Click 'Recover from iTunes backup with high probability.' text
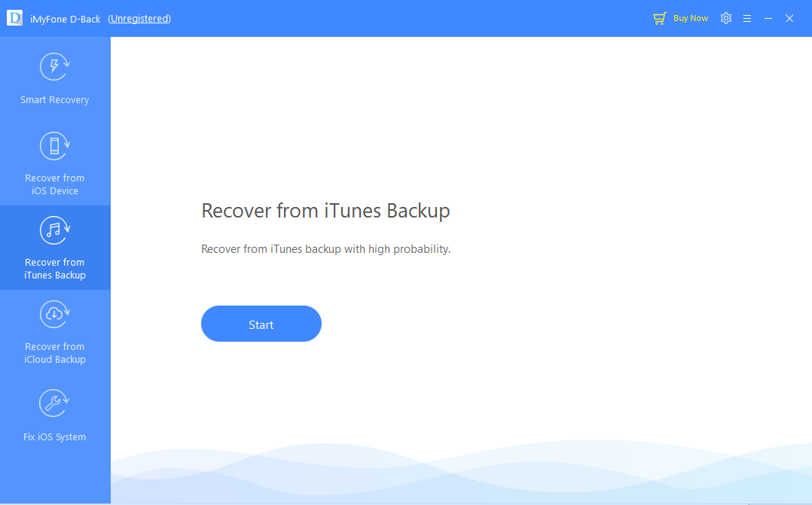Viewport: 812px width, 505px height. (x=325, y=249)
